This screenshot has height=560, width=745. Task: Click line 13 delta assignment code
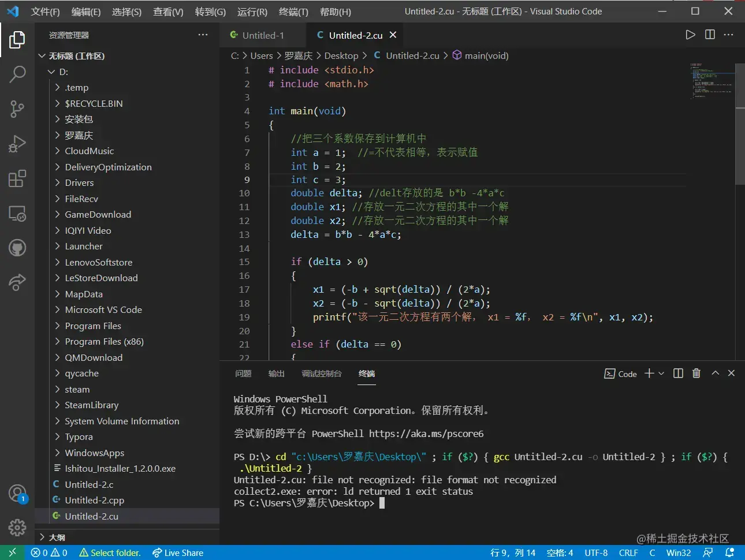pos(346,234)
